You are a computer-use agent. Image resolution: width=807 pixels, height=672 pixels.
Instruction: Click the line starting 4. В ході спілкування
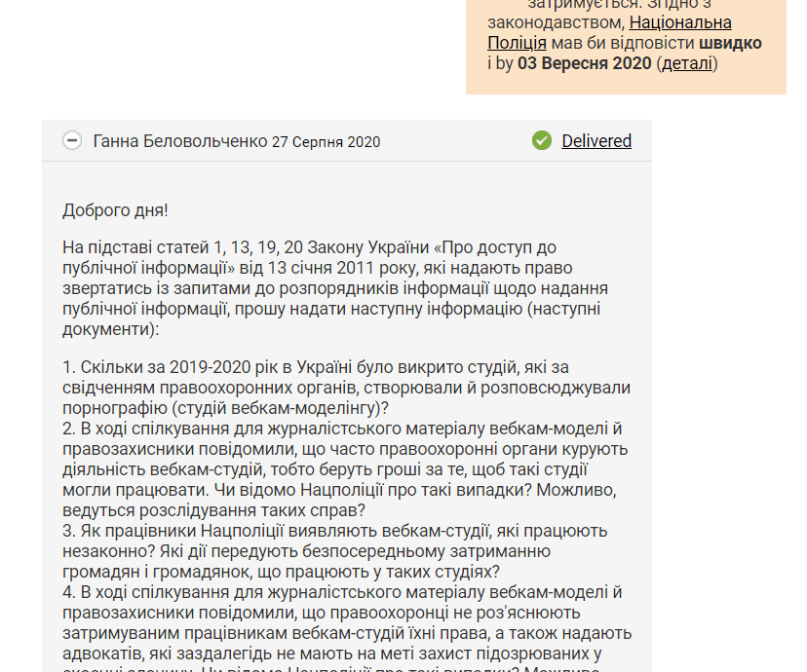(x=342, y=592)
